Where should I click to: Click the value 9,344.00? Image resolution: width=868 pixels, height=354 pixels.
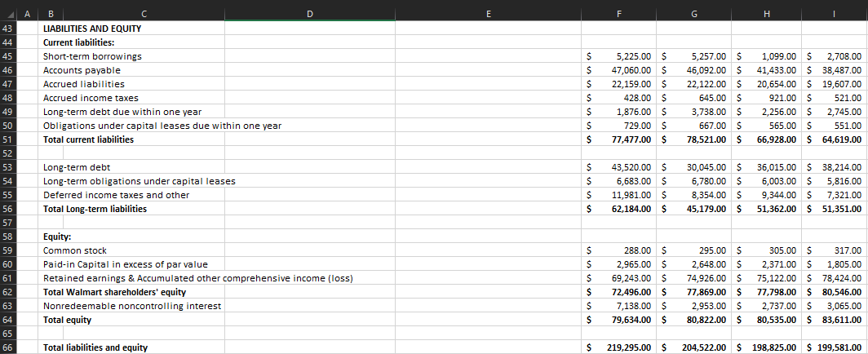coord(778,195)
